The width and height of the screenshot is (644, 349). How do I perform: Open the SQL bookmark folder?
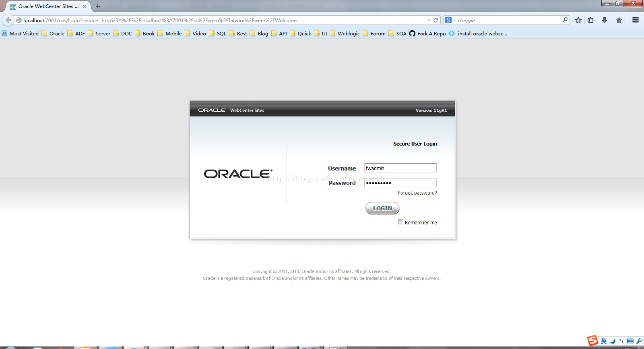pyautogui.click(x=217, y=33)
